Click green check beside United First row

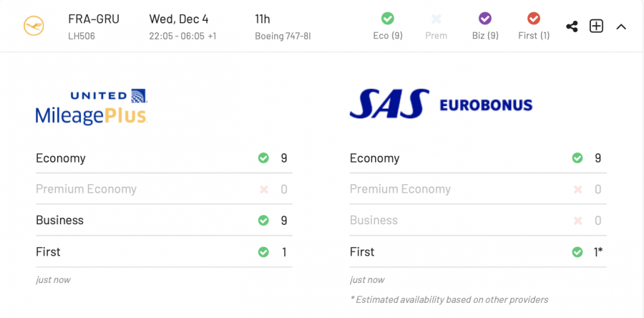click(x=263, y=252)
